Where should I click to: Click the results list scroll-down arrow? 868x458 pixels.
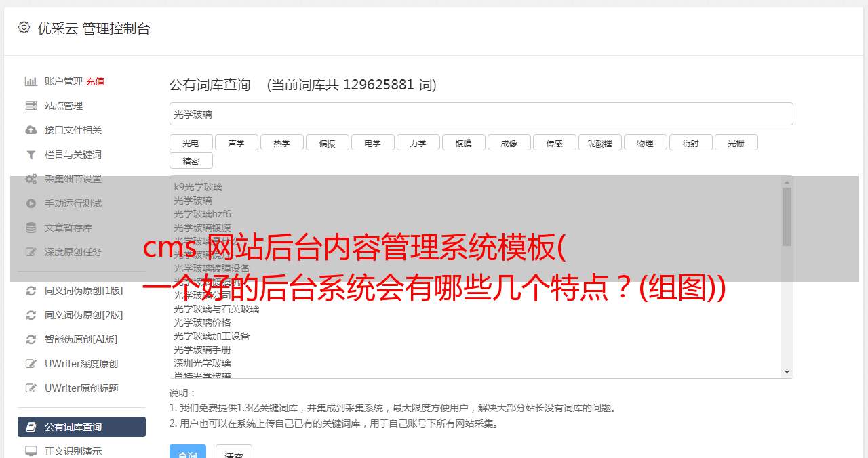787,372
